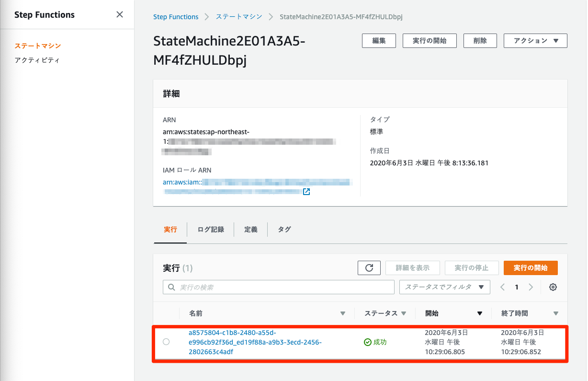Go to next page arrow

pos(531,287)
